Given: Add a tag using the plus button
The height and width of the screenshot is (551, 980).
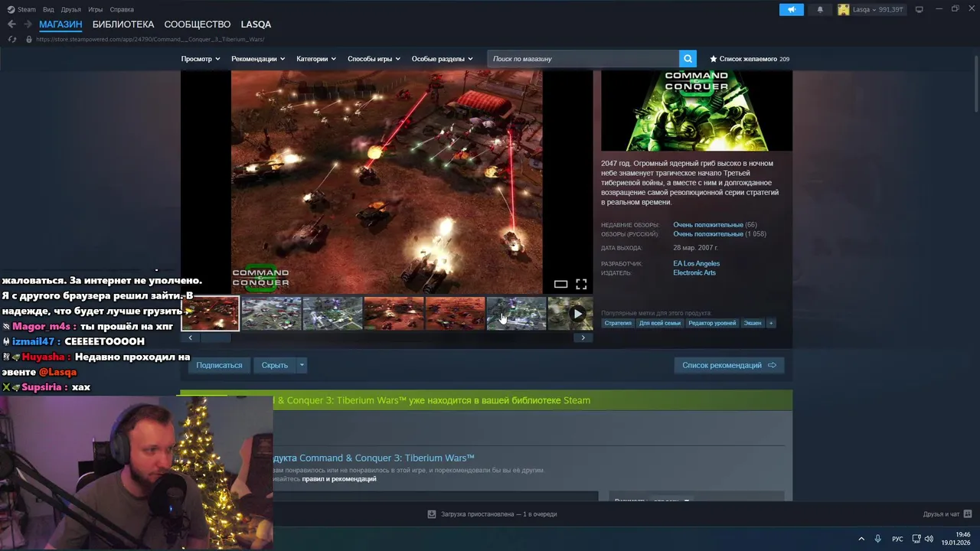Looking at the screenshot, I should [771, 323].
